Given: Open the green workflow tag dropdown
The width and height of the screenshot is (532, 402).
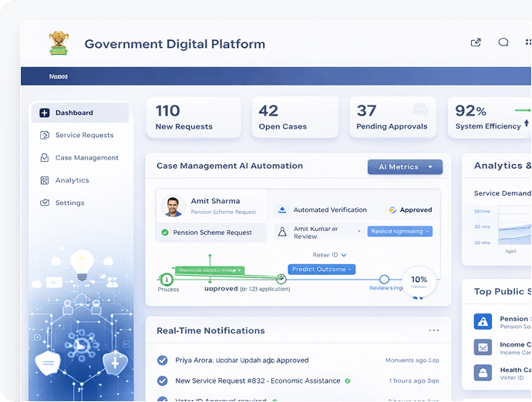Looking at the screenshot, I should coord(210,270).
